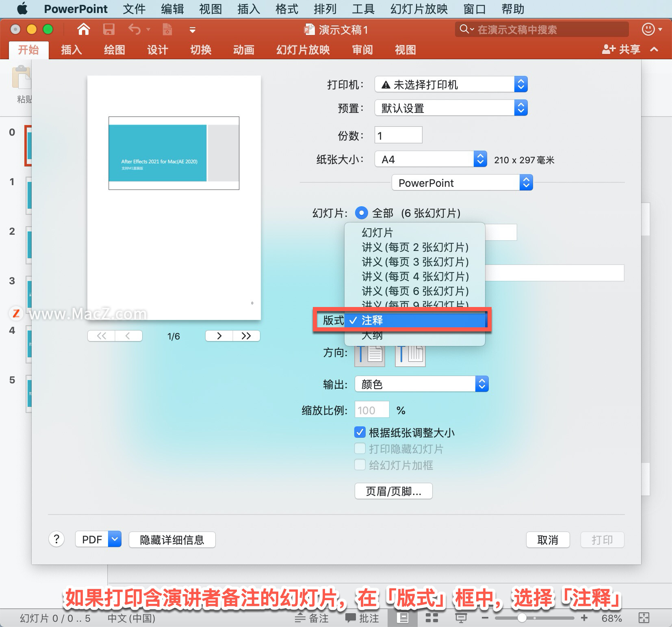Go to next preview page
The image size is (672, 627).
click(219, 336)
